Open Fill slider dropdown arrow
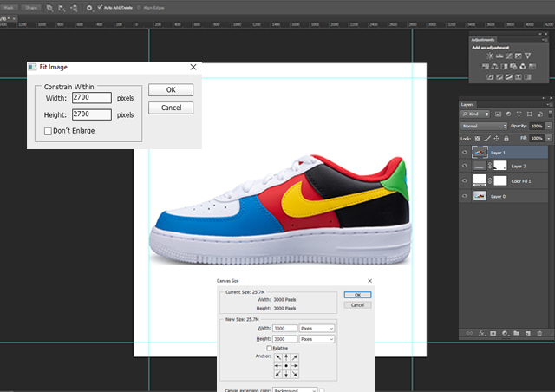 pos(549,139)
